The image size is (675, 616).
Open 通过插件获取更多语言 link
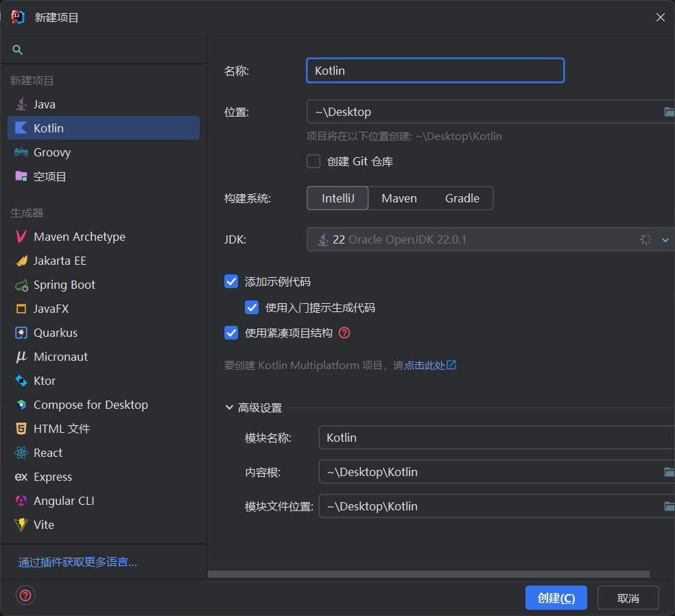click(x=78, y=562)
